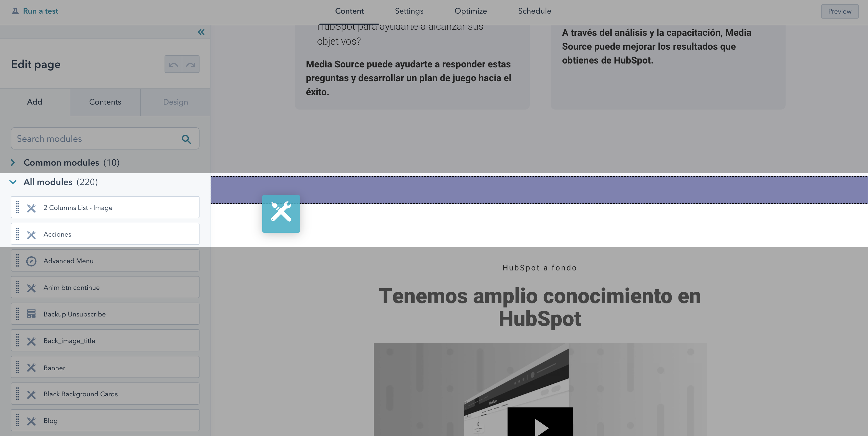Select the Banner module label
The image size is (868, 436).
tap(54, 368)
